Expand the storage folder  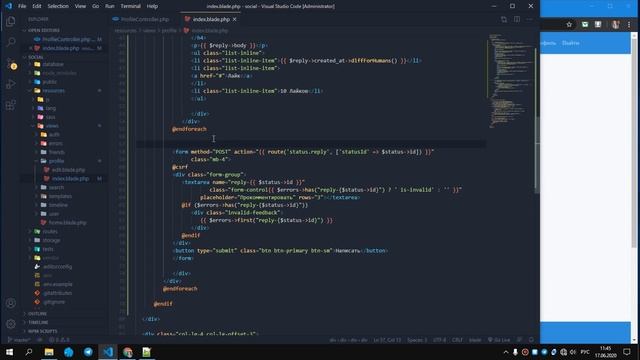pos(51,240)
